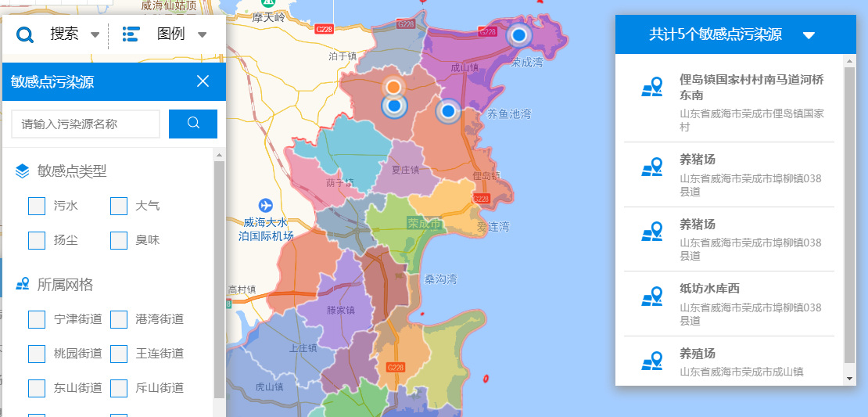This screenshot has height=417, width=868.
Task: Click the 上庄镇 map label
Action: click(303, 348)
